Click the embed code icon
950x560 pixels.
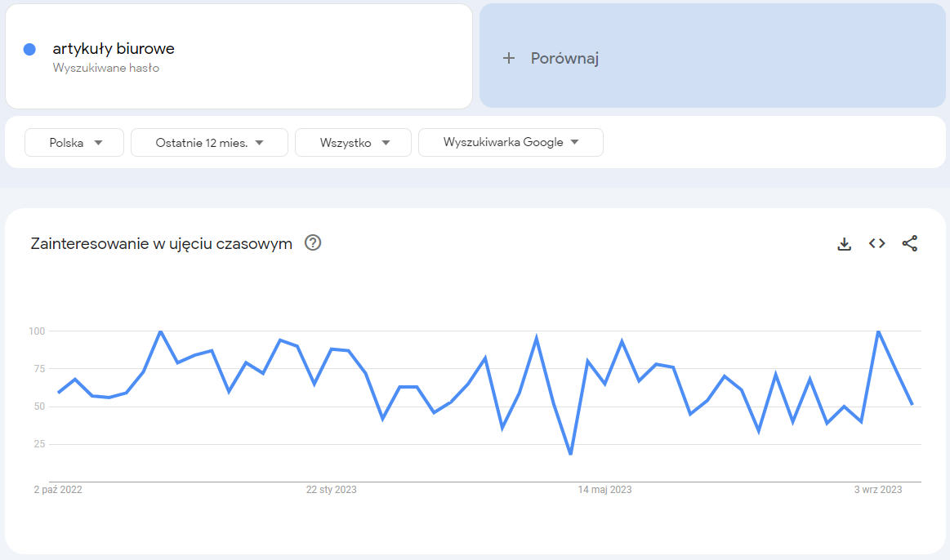876,243
